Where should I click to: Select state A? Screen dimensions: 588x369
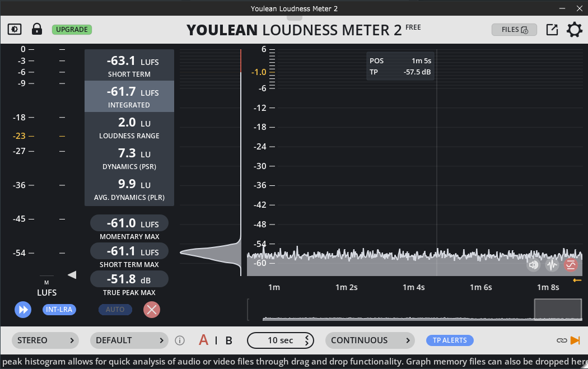coord(203,340)
